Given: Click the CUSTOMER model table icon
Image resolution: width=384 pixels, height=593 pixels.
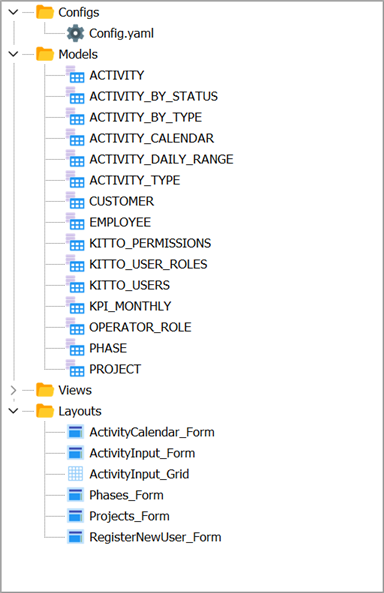Looking at the screenshot, I should point(75,201).
